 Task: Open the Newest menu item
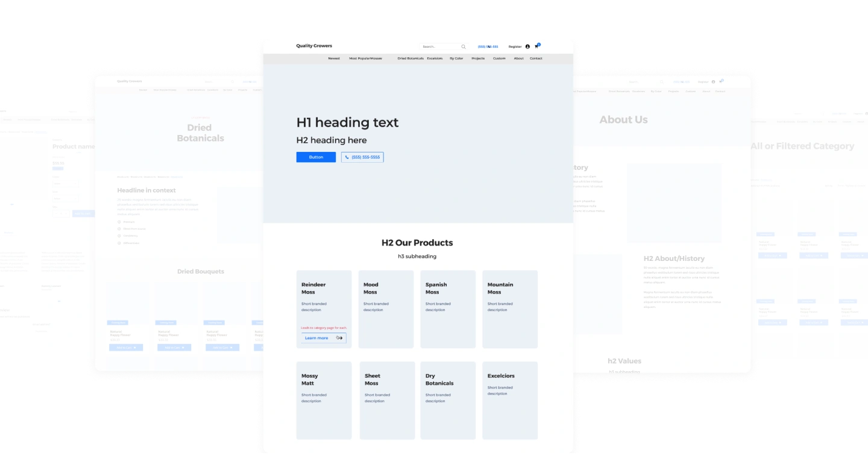(334, 58)
